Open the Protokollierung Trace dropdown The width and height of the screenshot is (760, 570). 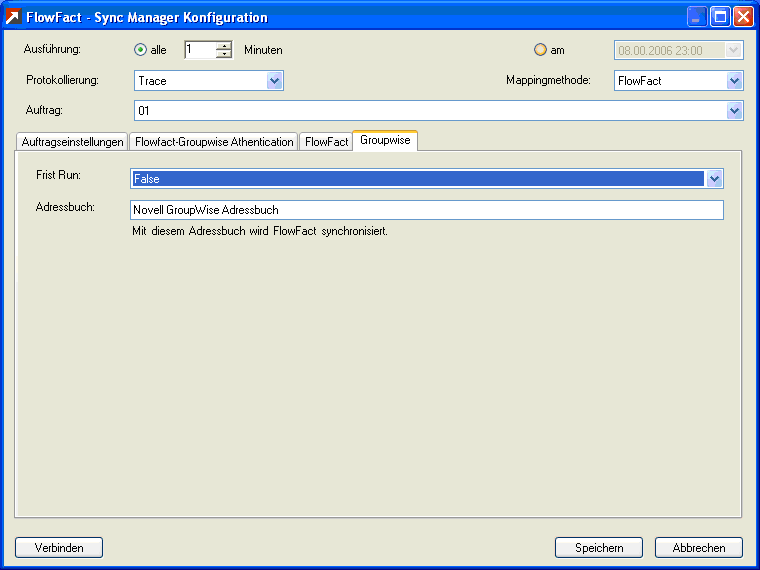275,81
